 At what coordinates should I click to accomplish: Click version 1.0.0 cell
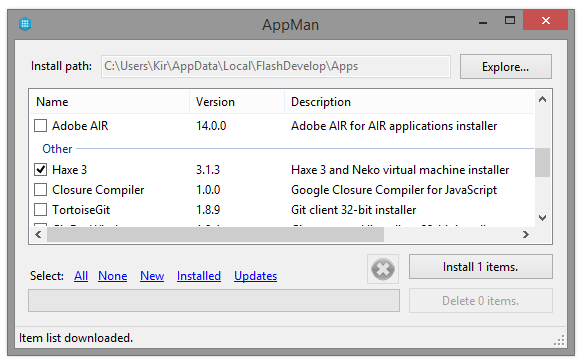tap(208, 190)
